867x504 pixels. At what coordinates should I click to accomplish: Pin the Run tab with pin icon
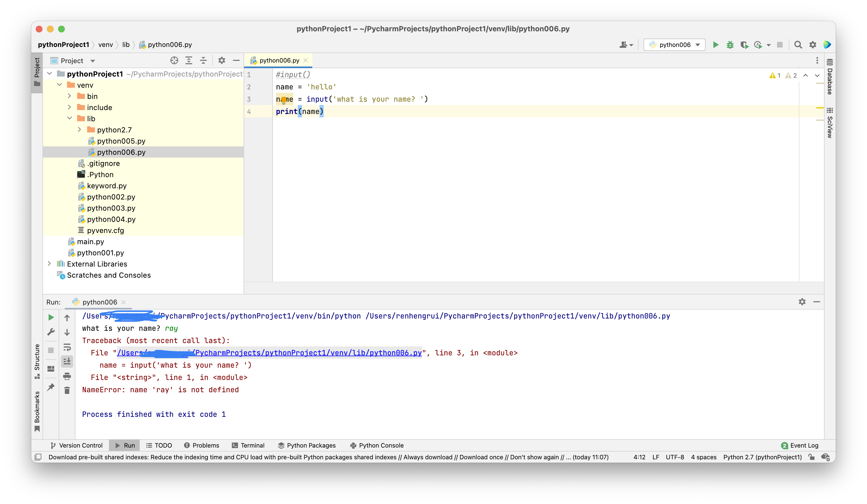[51, 387]
